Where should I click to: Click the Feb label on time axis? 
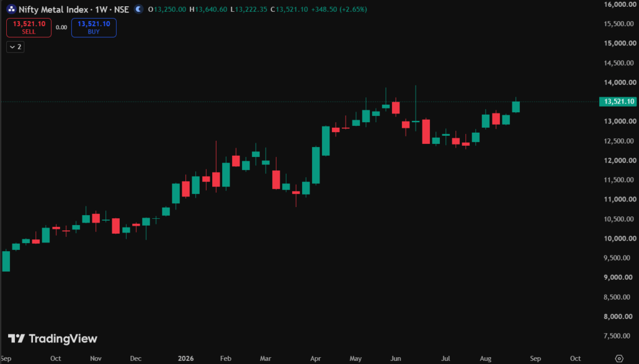[225, 358]
